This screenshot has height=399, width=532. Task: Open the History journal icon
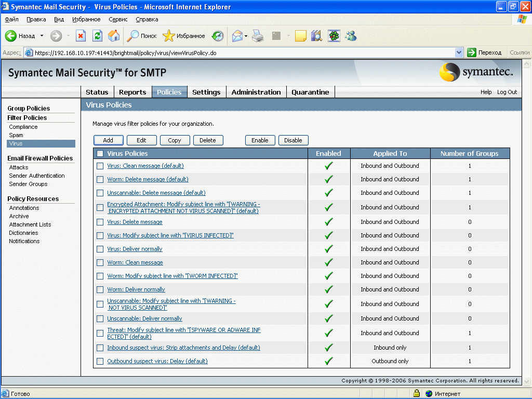coord(218,36)
